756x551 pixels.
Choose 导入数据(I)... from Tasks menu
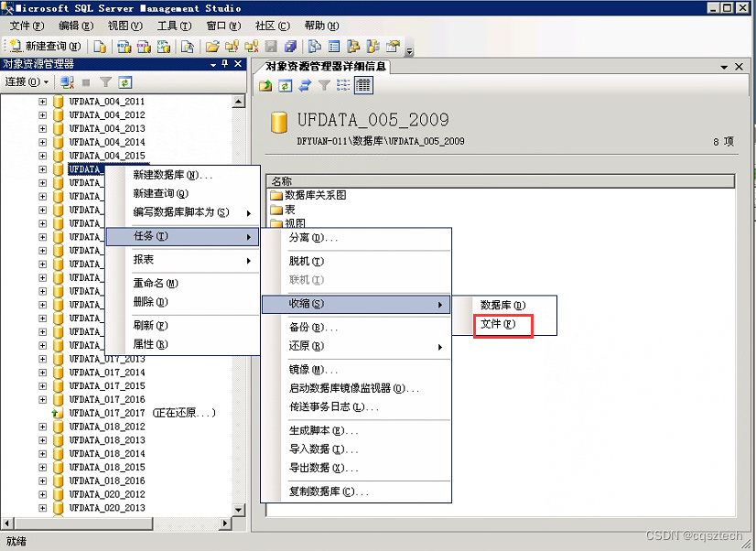tap(356, 449)
